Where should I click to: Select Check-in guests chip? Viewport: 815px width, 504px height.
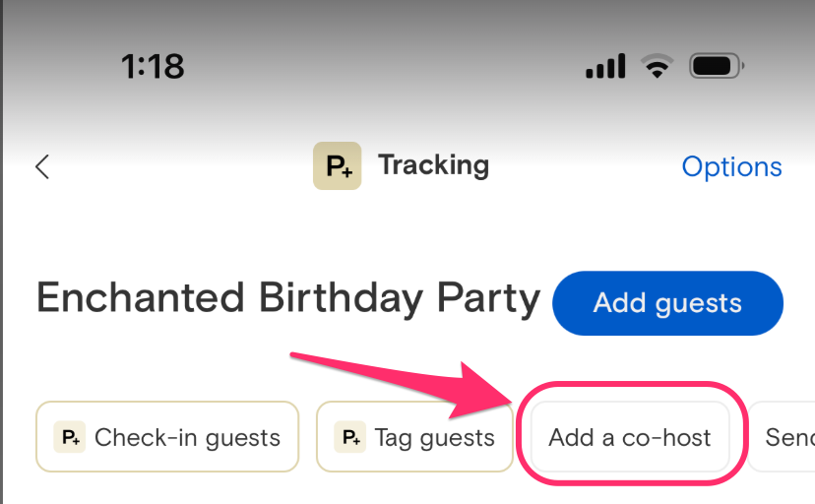coord(167,436)
